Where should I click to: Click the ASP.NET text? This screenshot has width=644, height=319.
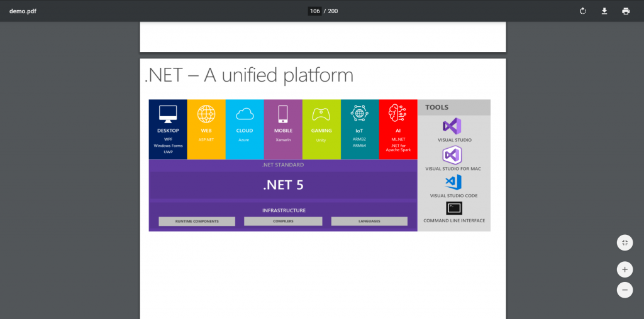tap(206, 139)
